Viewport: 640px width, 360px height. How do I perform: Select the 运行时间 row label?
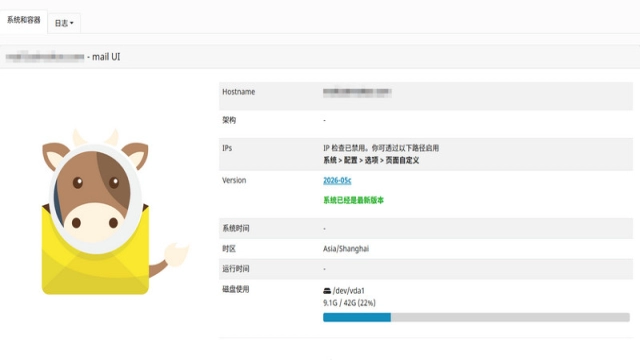(x=236, y=269)
